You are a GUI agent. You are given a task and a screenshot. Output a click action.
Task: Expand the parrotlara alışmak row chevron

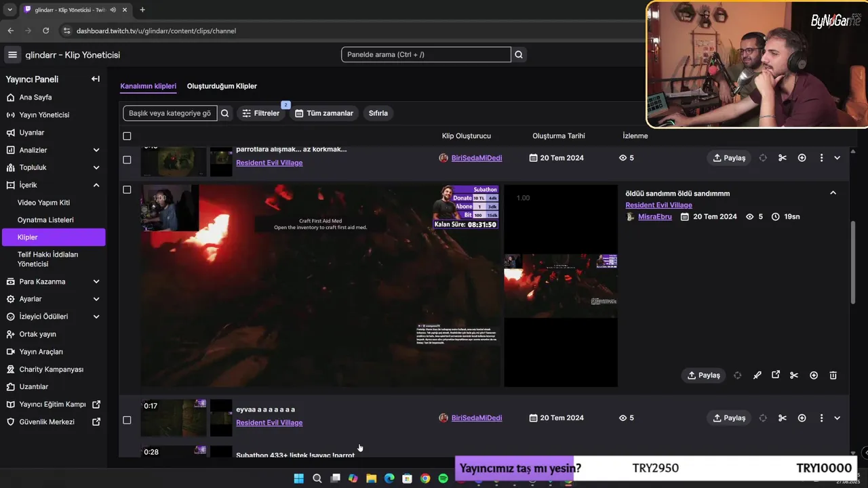pos(837,158)
